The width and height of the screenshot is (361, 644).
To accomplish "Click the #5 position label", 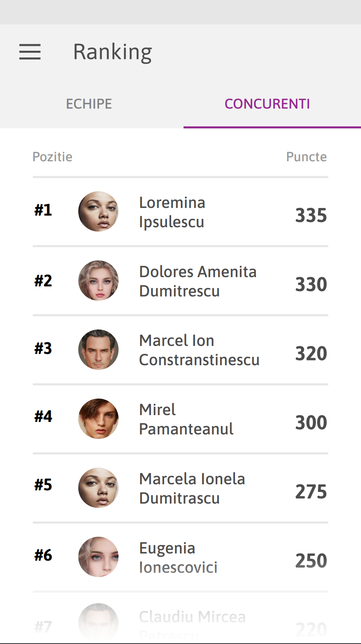I will coord(43,485).
